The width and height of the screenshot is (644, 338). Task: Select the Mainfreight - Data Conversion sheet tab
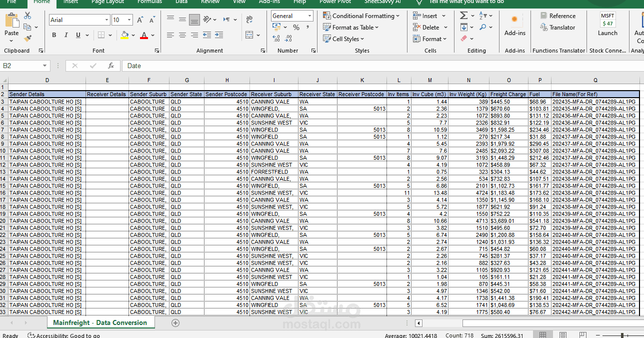click(x=100, y=323)
